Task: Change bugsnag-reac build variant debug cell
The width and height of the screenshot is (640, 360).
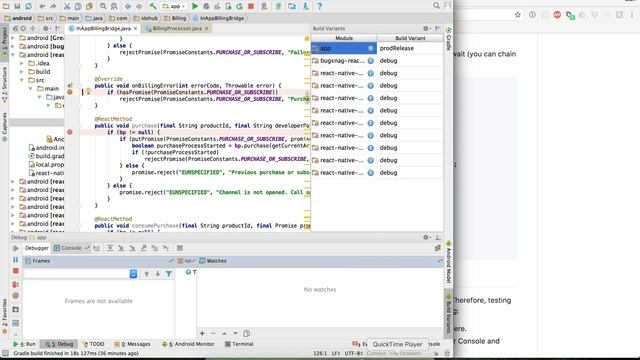Action: pyautogui.click(x=410, y=60)
